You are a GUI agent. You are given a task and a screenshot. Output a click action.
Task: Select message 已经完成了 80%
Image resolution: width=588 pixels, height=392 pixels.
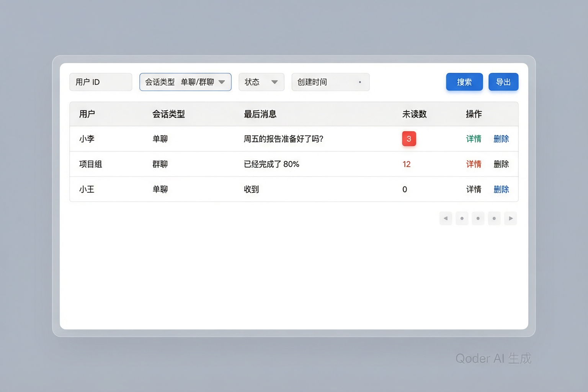271,164
